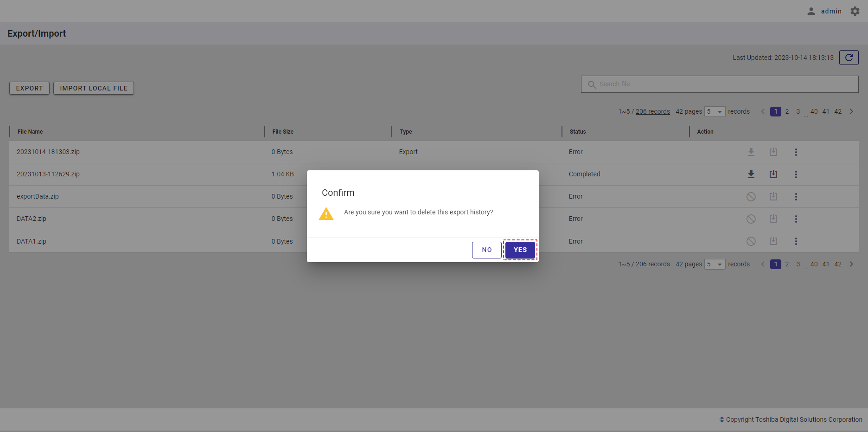Jump to page 42 in bottom pagination
Image resolution: width=868 pixels, height=432 pixels.
(838, 264)
